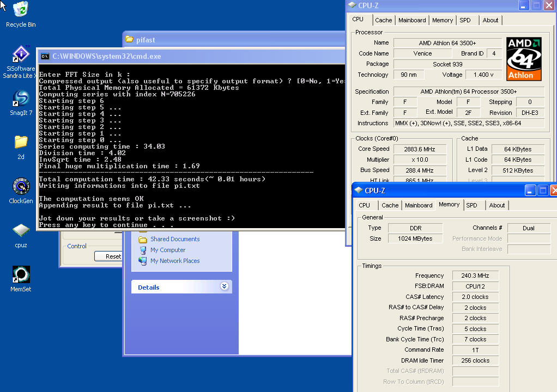Open Mainboard tab in lower CPU-Z
The width and height of the screenshot is (557, 392).
click(419, 205)
